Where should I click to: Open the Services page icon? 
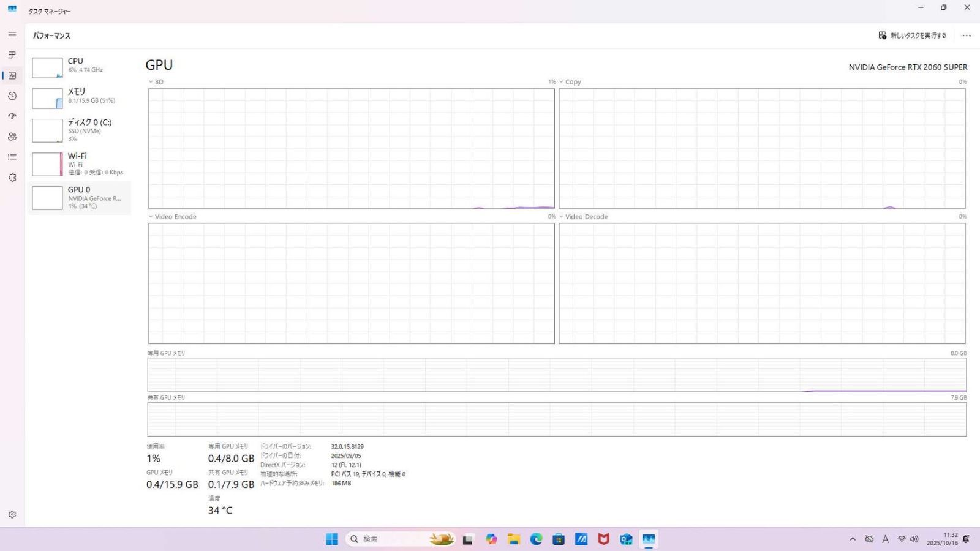point(12,178)
